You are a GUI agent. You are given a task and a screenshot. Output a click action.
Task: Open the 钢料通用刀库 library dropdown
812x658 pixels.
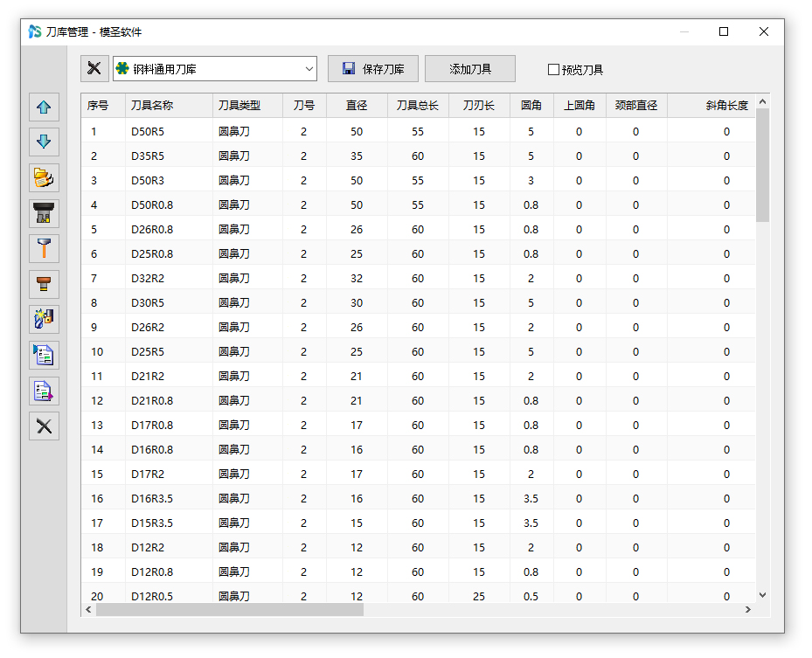tap(214, 69)
